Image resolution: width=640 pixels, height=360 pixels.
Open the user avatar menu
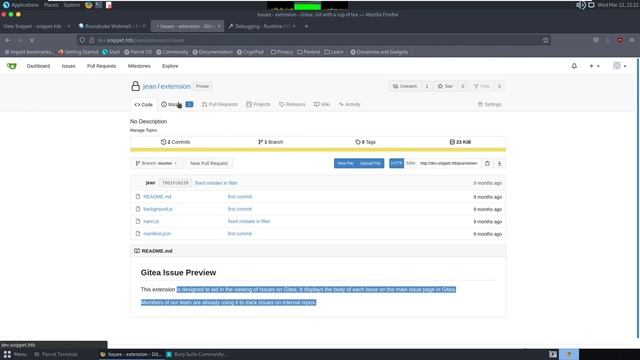tap(620, 66)
